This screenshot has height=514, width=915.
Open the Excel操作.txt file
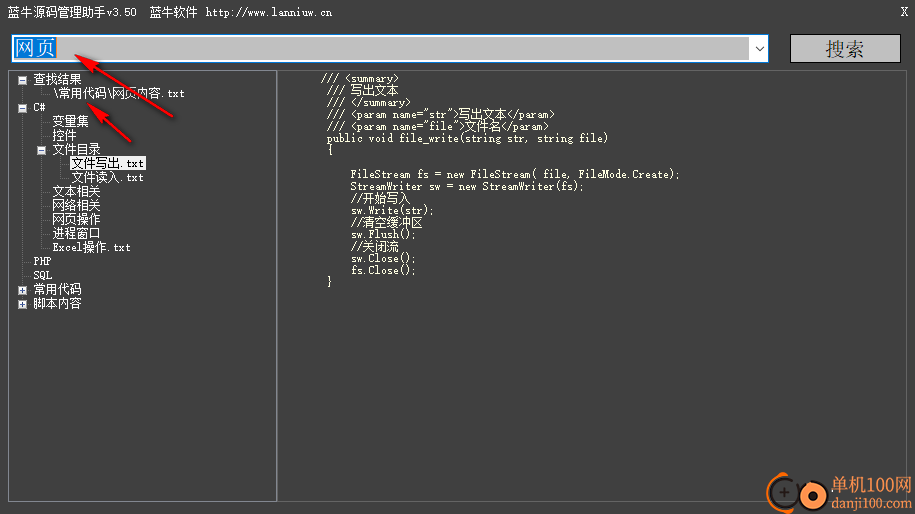(92, 247)
